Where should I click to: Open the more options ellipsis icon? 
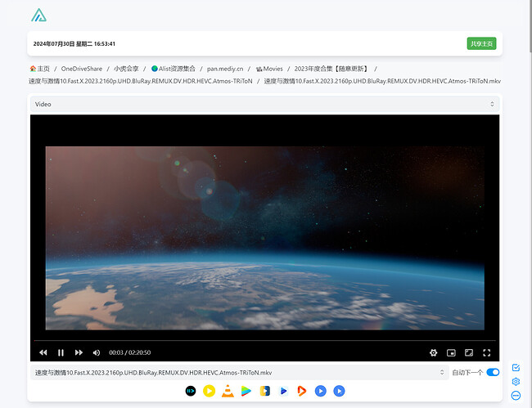516,396
